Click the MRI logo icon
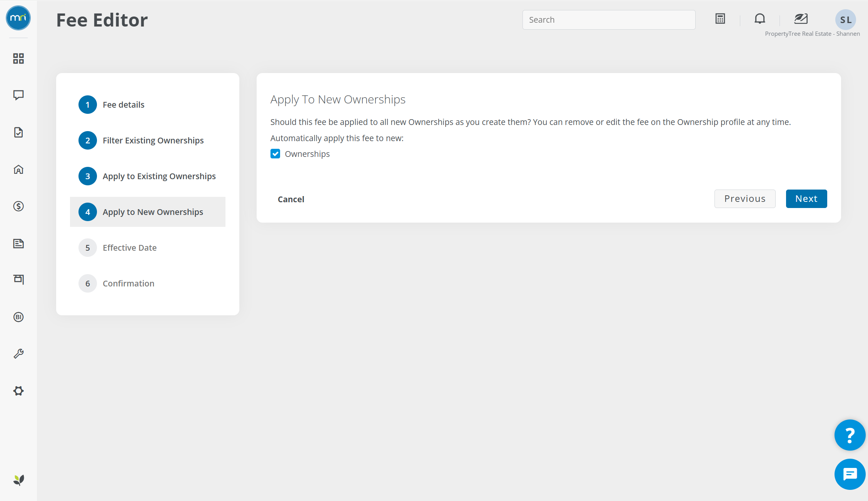Screen dimensions: 868x501 (18, 18)
